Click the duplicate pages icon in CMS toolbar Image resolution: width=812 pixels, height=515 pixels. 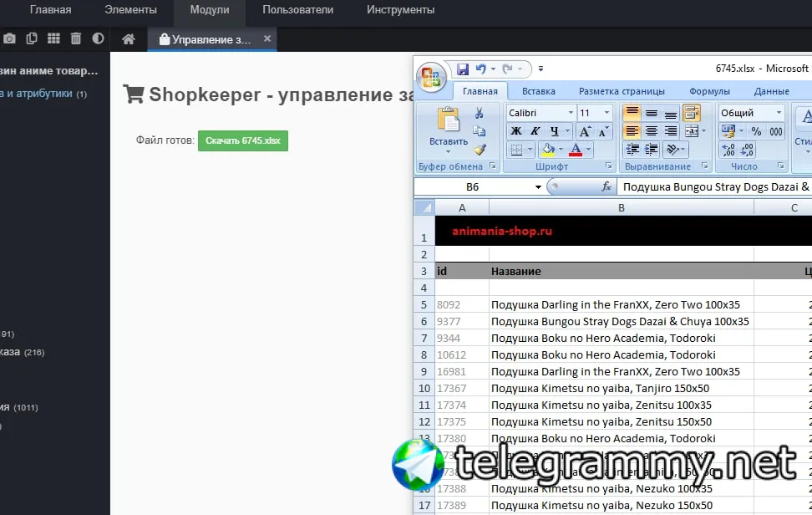tap(32, 38)
